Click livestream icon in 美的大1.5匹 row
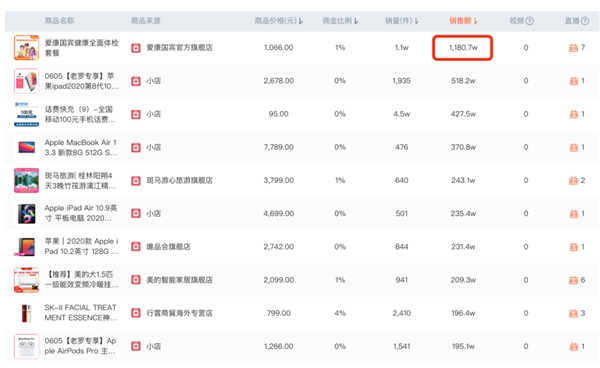 (573, 280)
